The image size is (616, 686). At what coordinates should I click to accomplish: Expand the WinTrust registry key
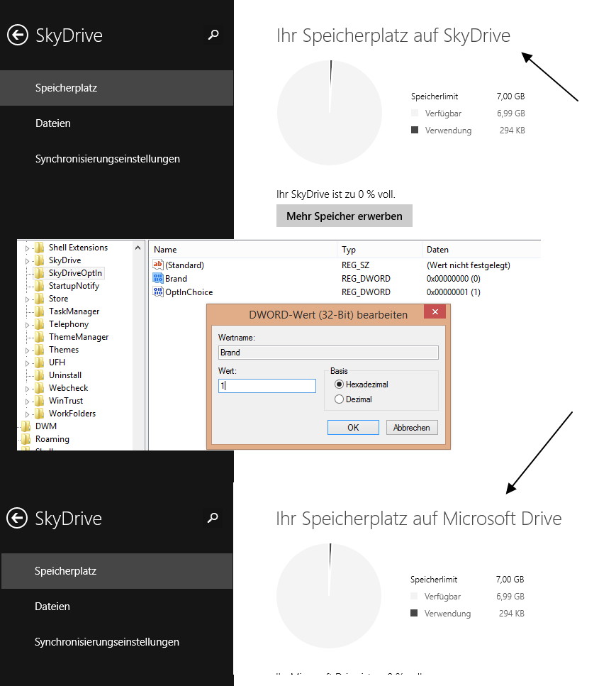pos(27,402)
